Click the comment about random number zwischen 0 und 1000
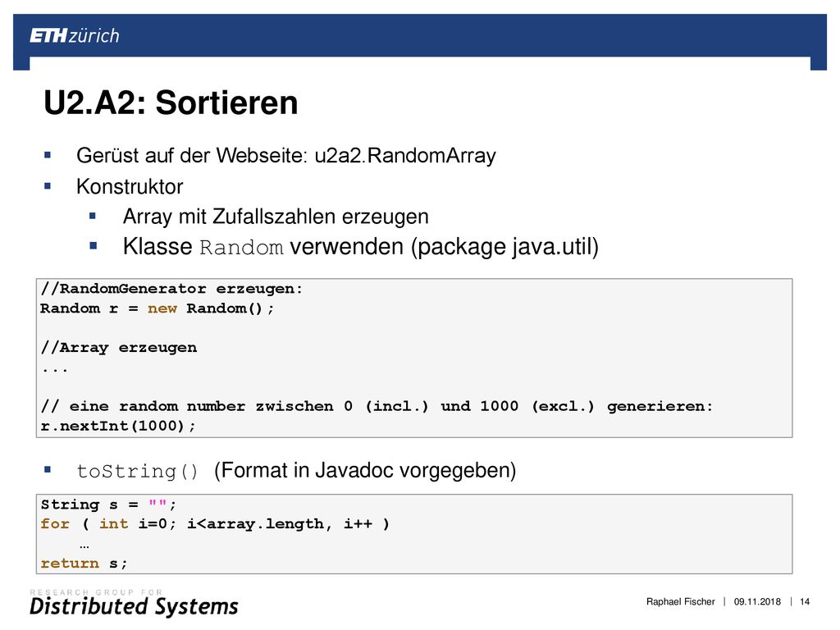Image resolution: width=840 pixels, height=630 pixels. pos(377,406)
